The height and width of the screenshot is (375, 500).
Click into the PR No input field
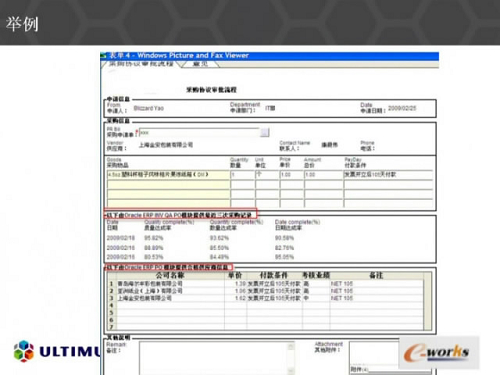pos(199,133)
